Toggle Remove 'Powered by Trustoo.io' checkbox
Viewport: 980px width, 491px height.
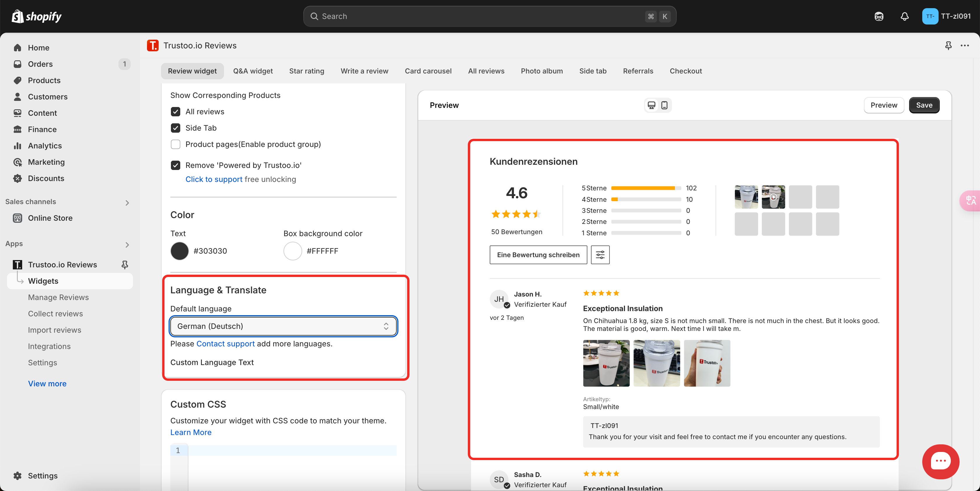point(175,165)
